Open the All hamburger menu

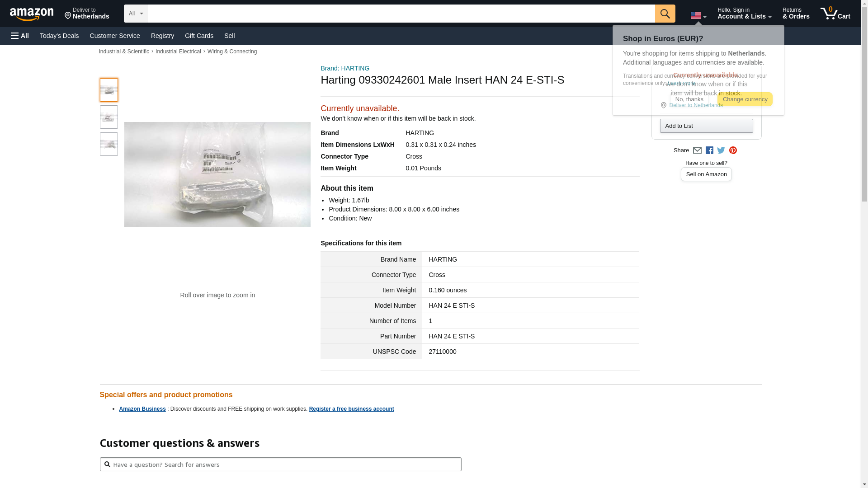point(20,36)
